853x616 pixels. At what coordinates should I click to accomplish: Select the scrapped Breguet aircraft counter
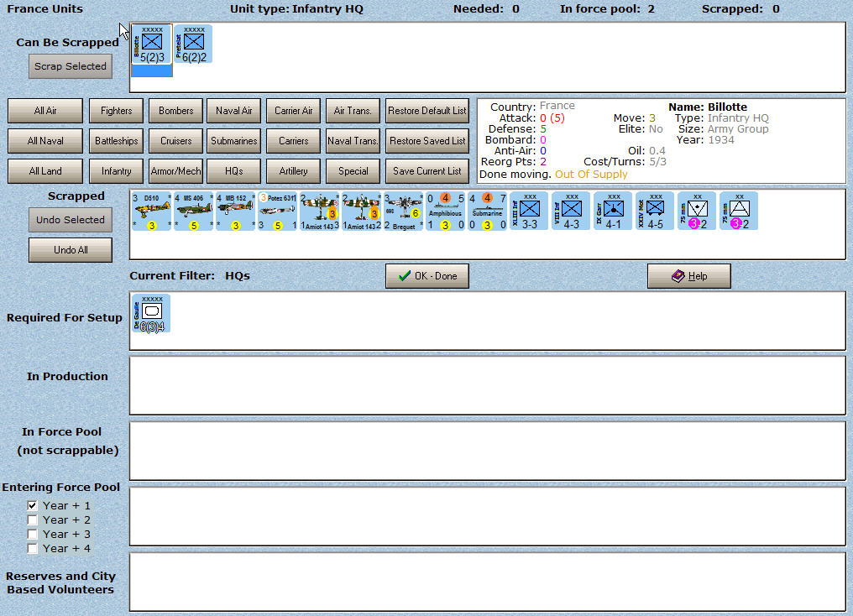[403, 211]
